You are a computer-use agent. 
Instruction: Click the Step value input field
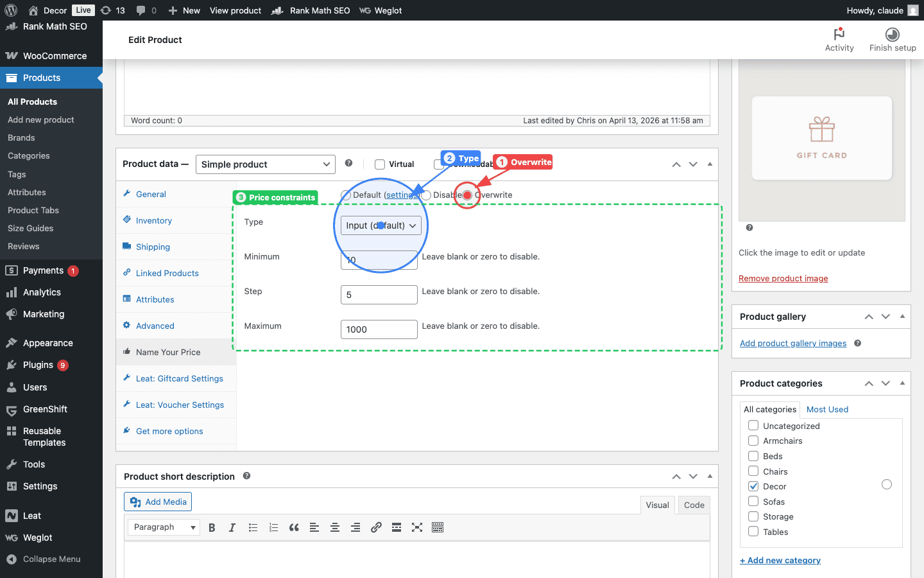coord(379,295)
